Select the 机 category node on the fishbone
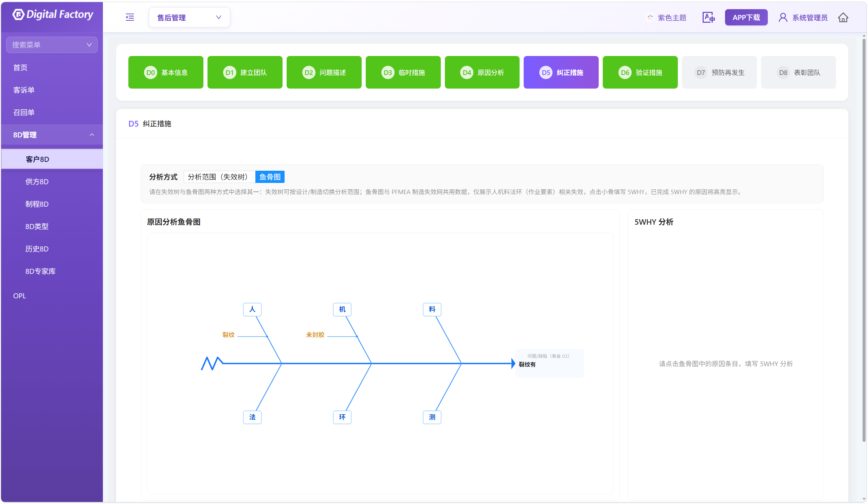The width and height of the screenshot is (868, 504). coord(342,309)
